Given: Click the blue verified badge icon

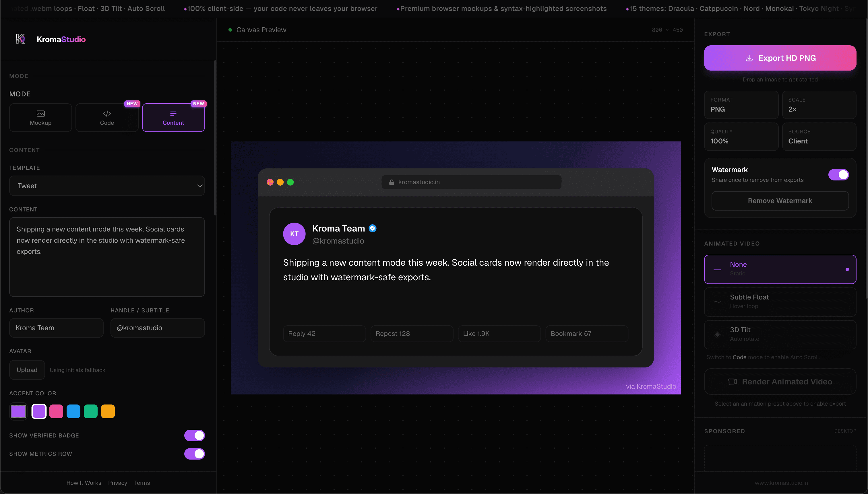Looking at the screenshot, I should point(372,229).
